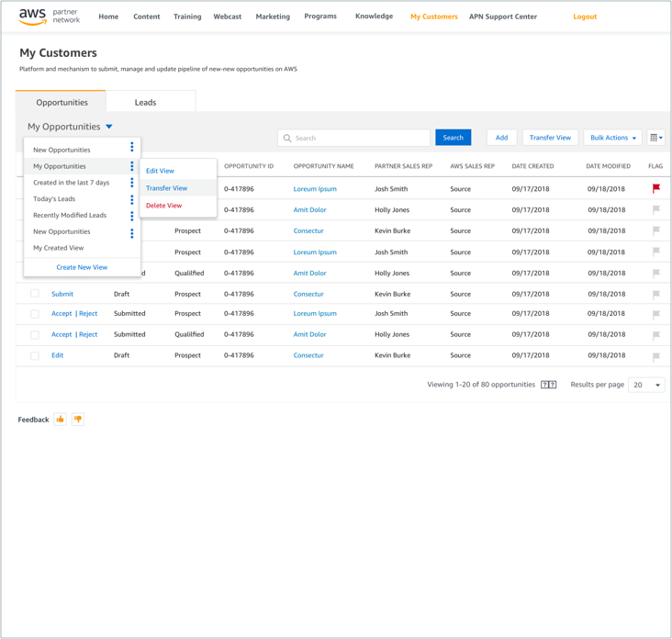Select Created in the last 7 days view
This screenshot has width=672, height=639.
[x=71, y=182]
